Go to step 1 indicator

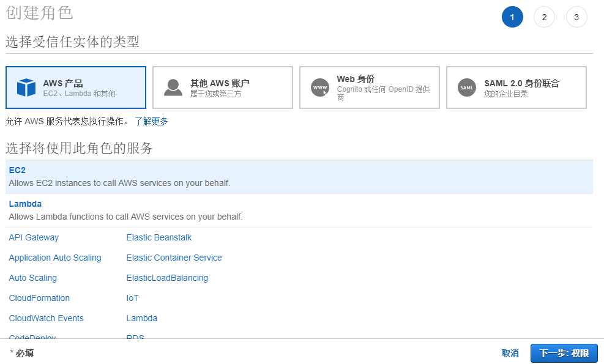pos(512,17)
